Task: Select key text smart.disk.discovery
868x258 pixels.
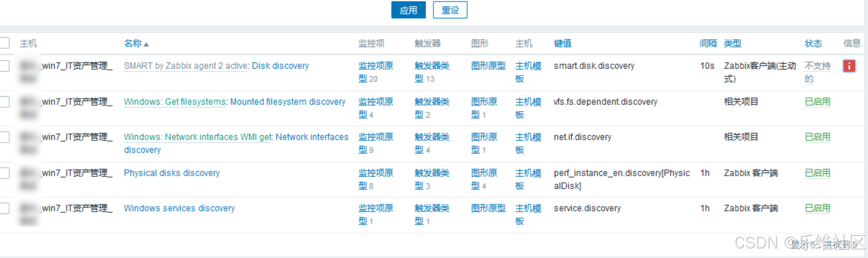Action: point(594,66)
